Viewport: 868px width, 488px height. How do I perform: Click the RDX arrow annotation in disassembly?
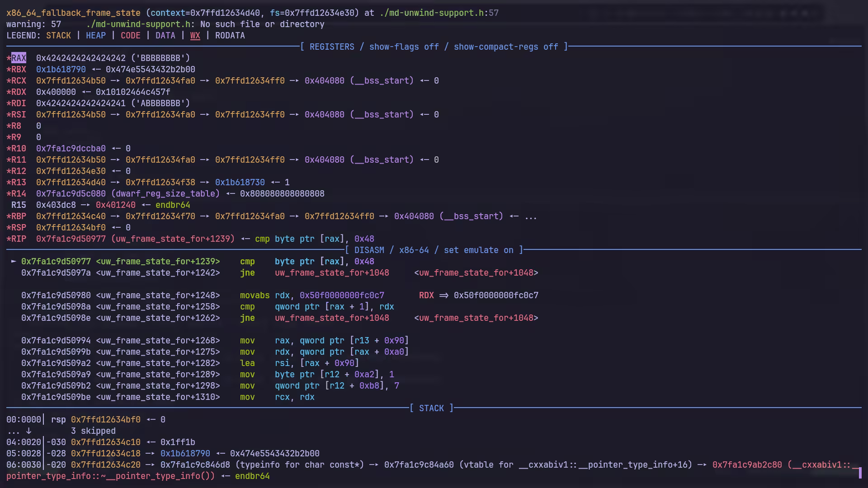pos(443,296)
